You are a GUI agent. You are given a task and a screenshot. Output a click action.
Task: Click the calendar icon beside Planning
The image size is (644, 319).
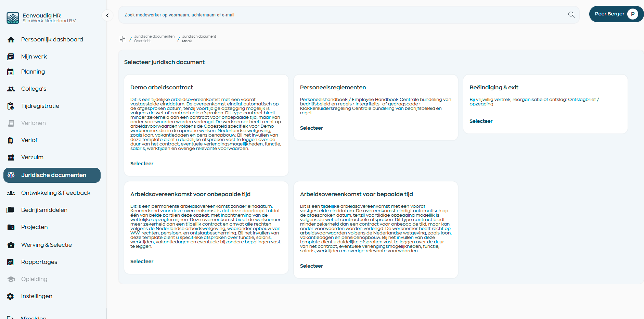click(11, 72)
